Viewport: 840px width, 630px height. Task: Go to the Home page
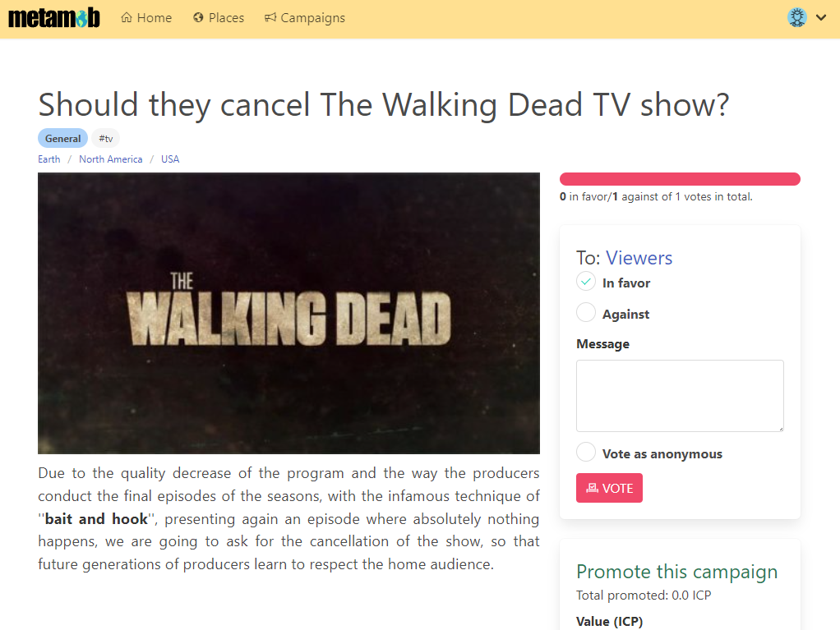[x=146, y=18]
